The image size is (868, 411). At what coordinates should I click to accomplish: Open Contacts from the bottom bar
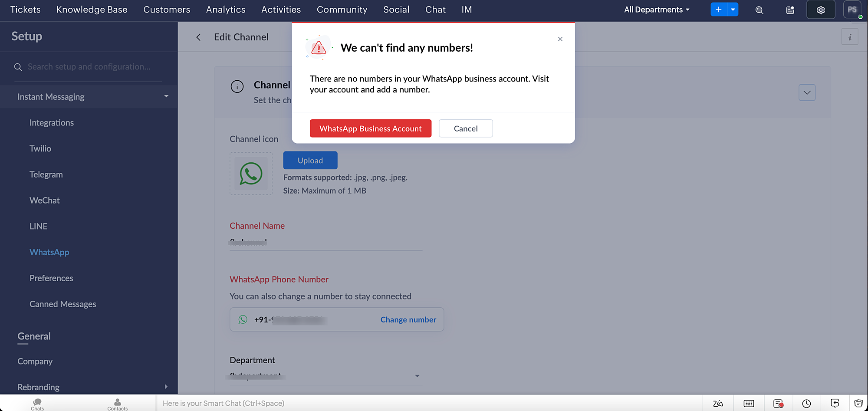pos(118,404)
